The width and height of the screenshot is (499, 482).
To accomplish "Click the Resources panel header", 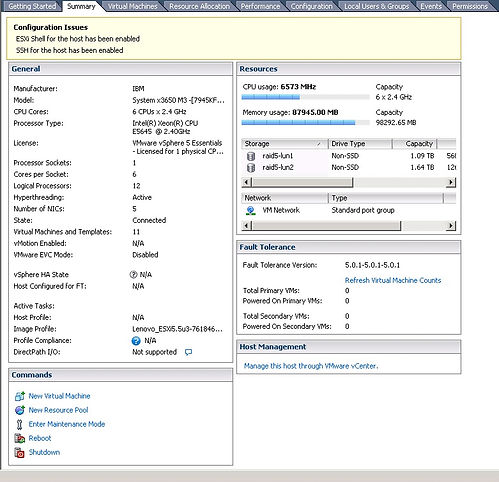I will tap(349, 69).
